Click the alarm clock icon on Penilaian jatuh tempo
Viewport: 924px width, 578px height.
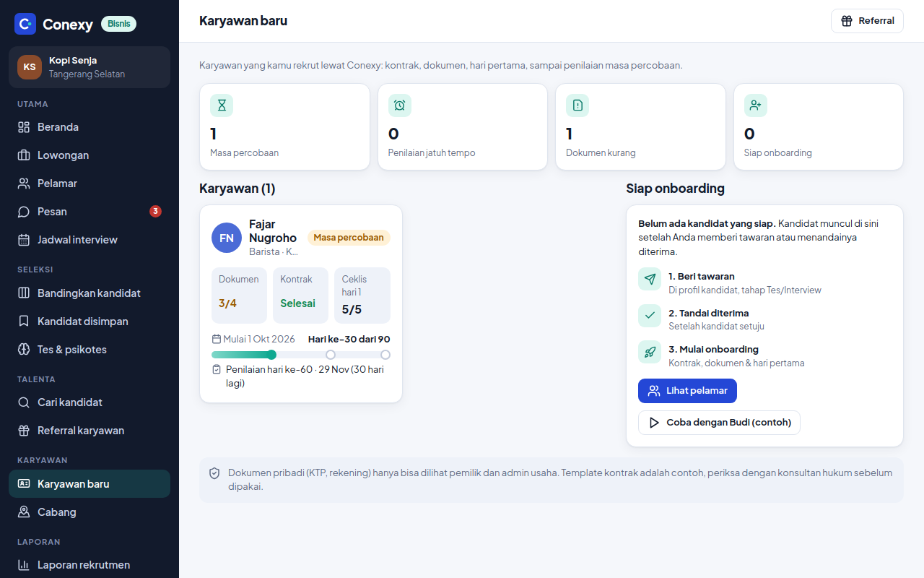pyautogui.click(x=400, y=105)
